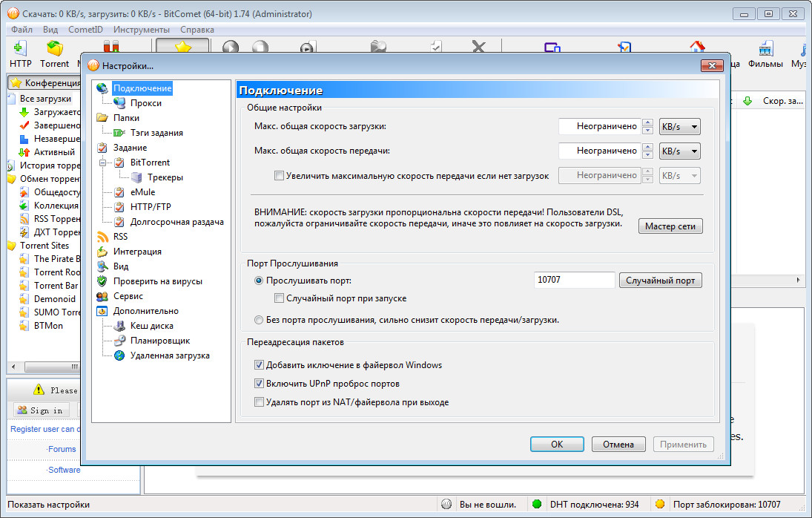Viewport: 812px width, 518px height.
Task: Open the Инструменты menu
Action: 142,30
